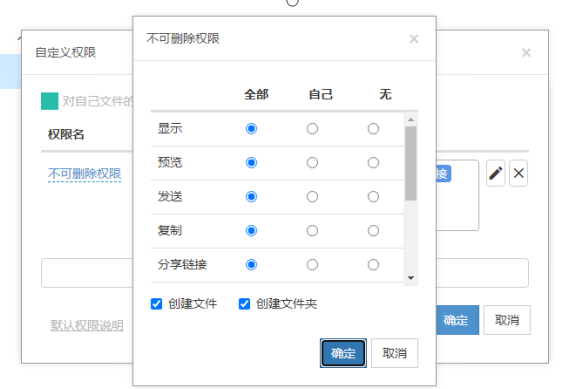Click the scrollbar down arrow in the permissions list
The height and width of the screenshot is (389, 584).
pyautogui.click(x=411, y=278)
